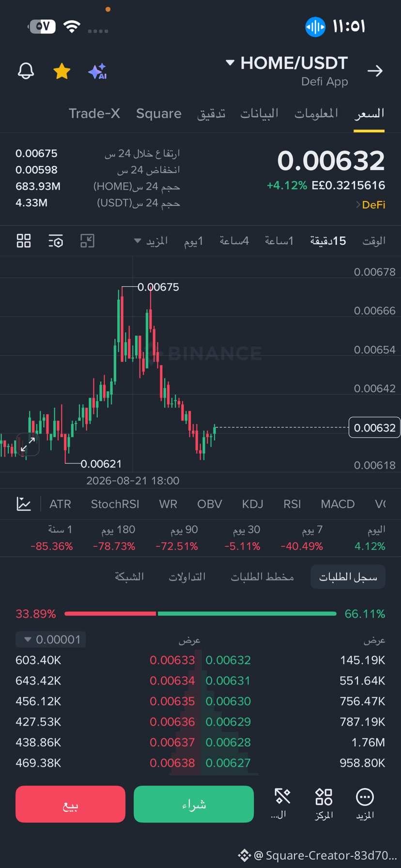Switch to الشبكة tab
Image resolution: width=401 pixels, height=868 pixels.
click(x=129, y=576)
